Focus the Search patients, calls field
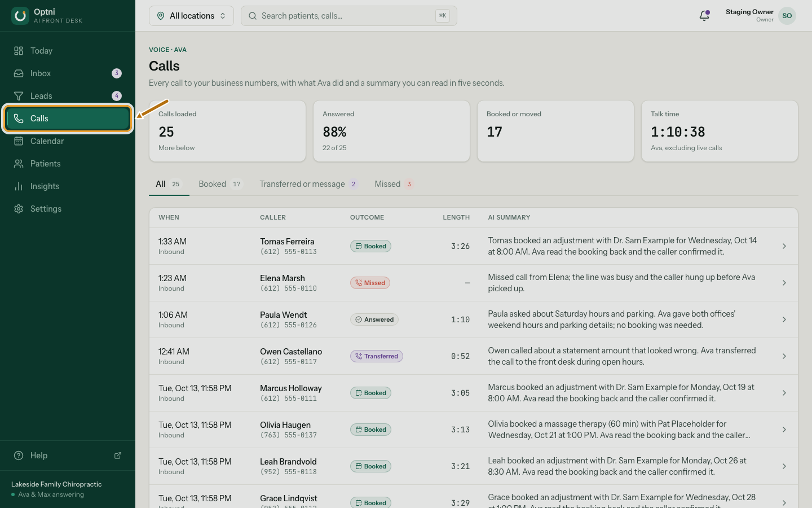Viewport: 812px width, 508px height. 349,16
